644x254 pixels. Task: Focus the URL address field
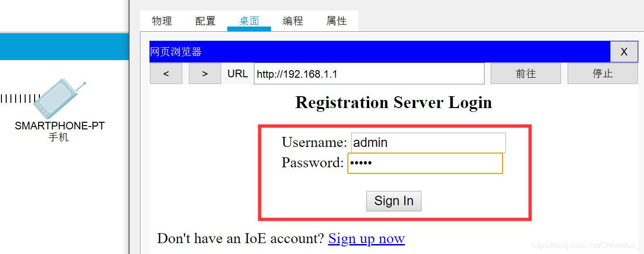[x=369, y=74]
